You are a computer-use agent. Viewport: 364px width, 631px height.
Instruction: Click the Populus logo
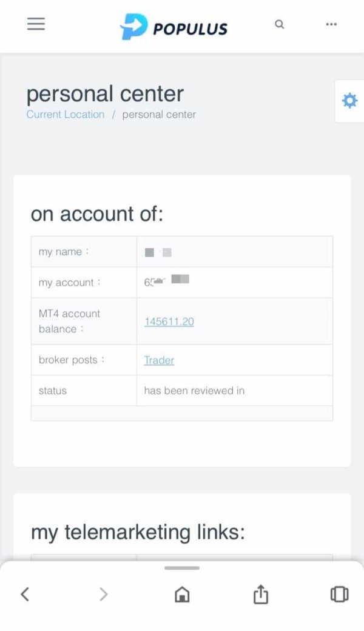174,27
